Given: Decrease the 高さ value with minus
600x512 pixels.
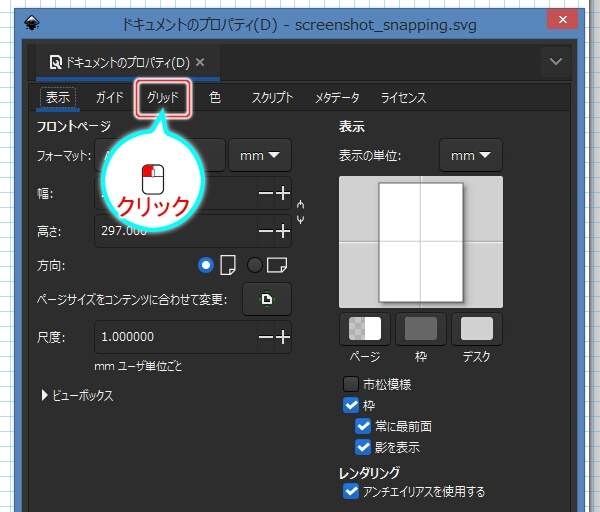Looking at the screenshot, I should click(266, 231).
